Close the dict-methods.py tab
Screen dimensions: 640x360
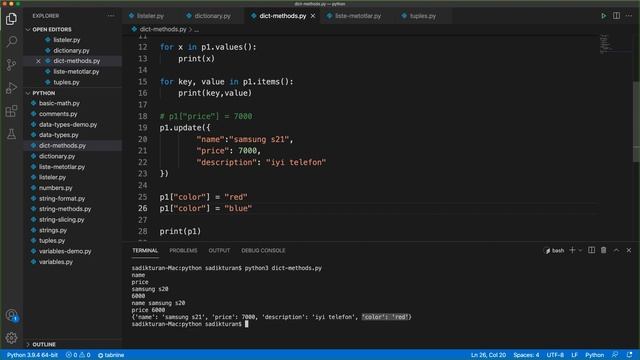(313, 16)
